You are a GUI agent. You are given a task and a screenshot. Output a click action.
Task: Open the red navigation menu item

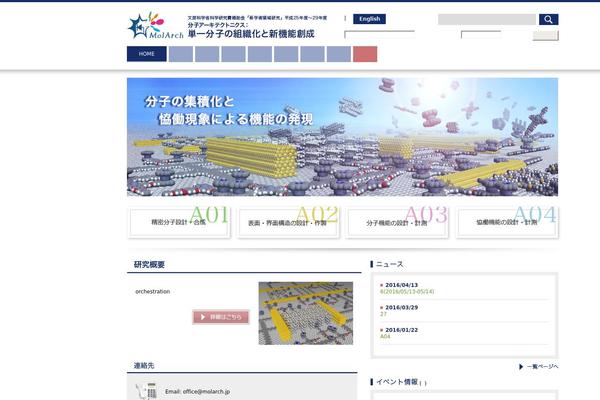[365, 54]
